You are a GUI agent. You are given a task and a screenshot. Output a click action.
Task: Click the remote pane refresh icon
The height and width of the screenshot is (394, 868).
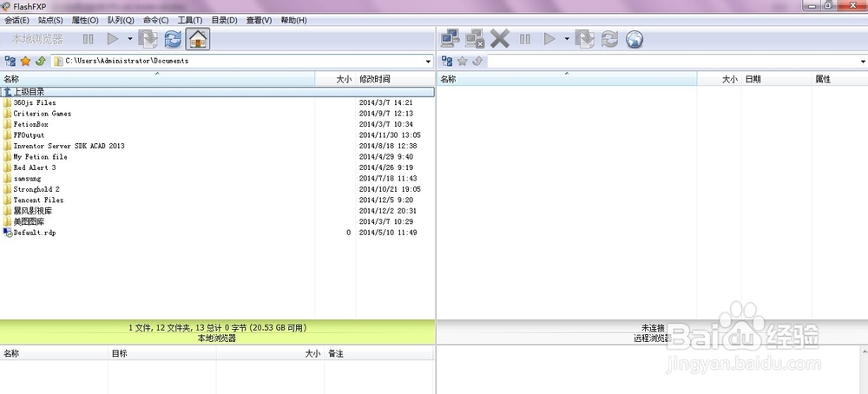coord(609,39)
